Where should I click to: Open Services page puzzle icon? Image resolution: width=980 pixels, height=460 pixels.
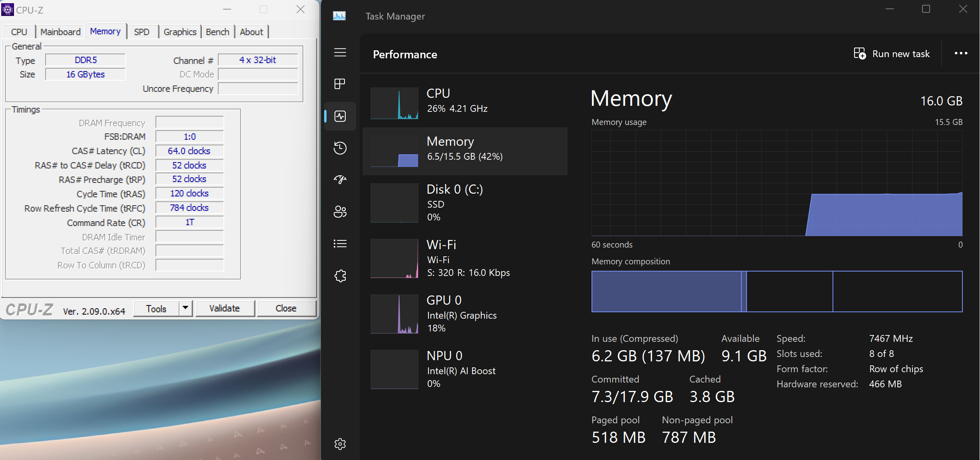340,276
